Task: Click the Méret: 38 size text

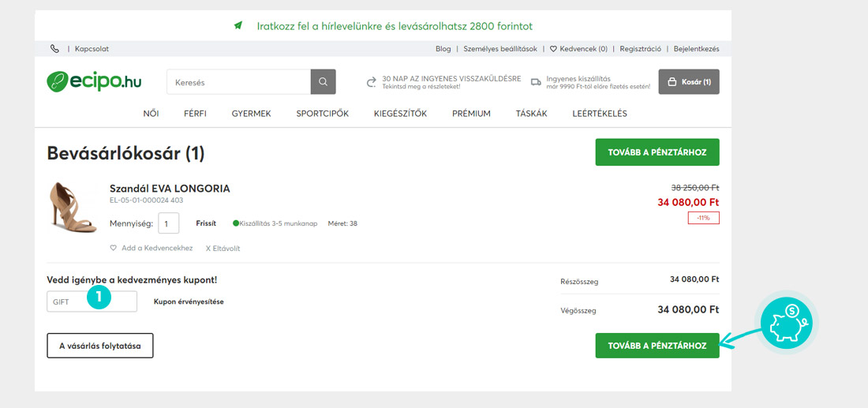Action: [342, 223]
